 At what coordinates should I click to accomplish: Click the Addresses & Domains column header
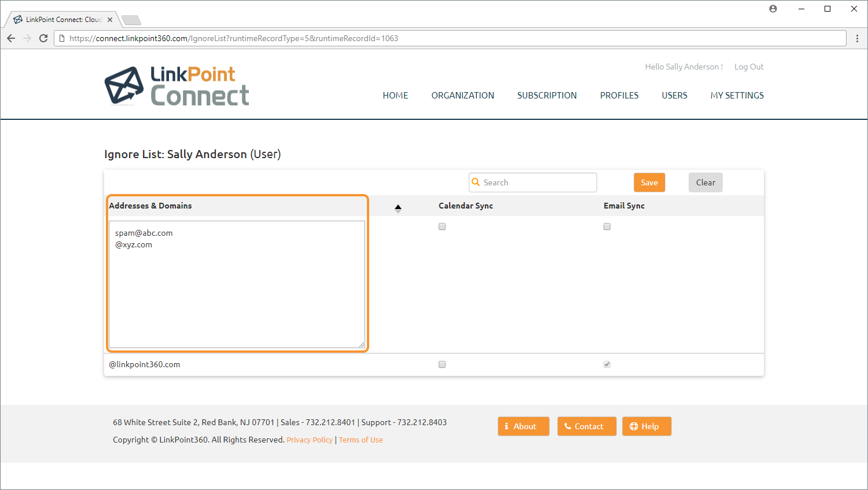(150, 206)
